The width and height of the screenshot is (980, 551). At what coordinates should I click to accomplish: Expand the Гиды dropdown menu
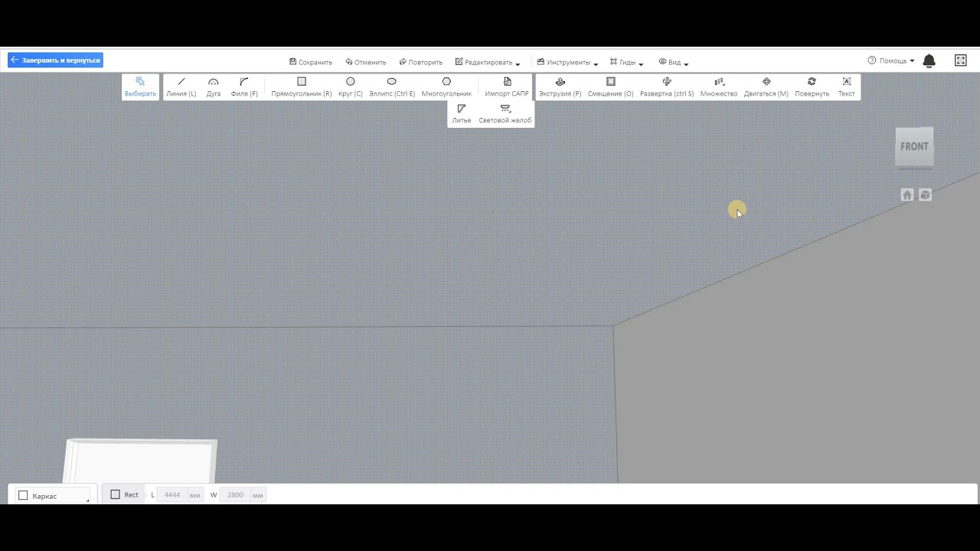pyautogui.click(x=627, y=62)
